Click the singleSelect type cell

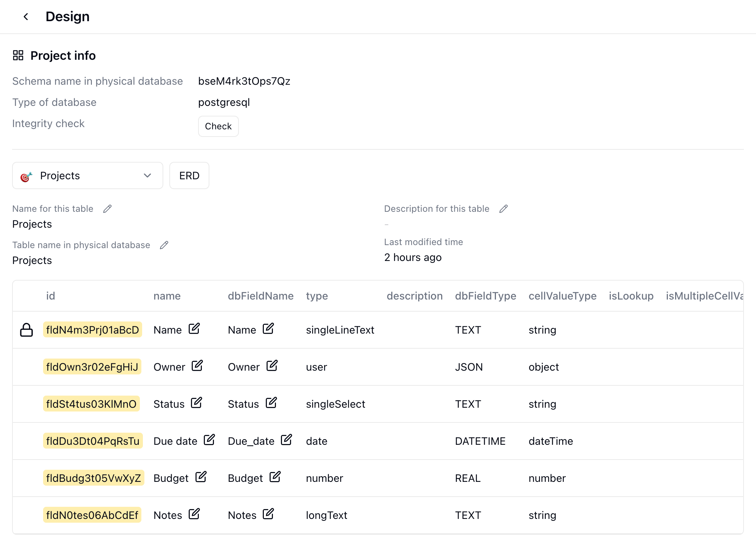click(x=336, y=404)
